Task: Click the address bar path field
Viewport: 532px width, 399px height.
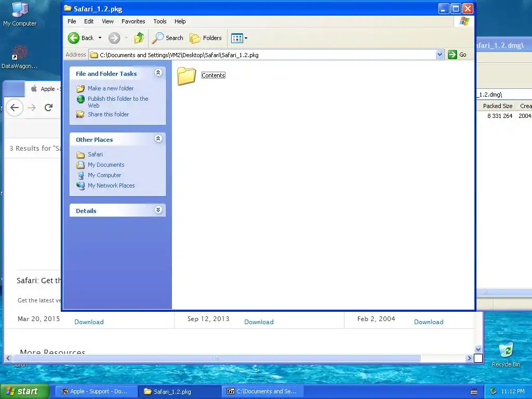Action: pos(262,55)
